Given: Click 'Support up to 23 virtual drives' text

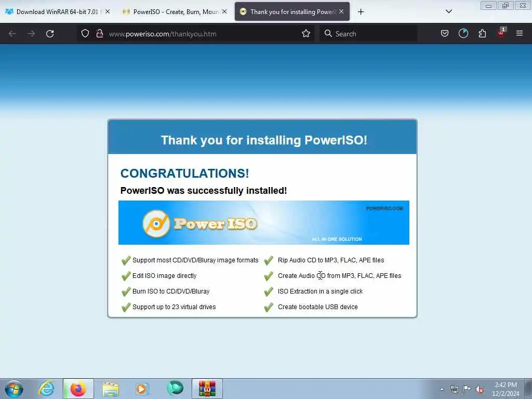Looking at the screenshot, I should coord(174,307).
